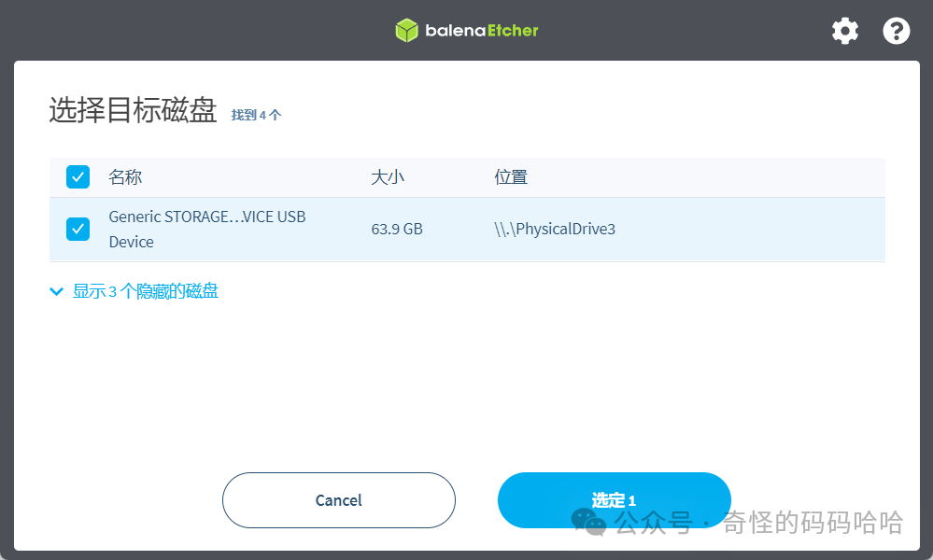The width and height of the screenshot is (933, 560).
Task: Click the chevron beside hidden disks text
Action: [x=56, y=290]
